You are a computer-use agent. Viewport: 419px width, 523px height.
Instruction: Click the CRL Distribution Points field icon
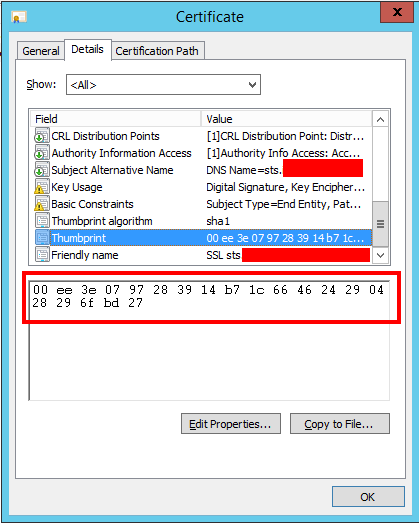pyautogui.click(x=42, y=136)
